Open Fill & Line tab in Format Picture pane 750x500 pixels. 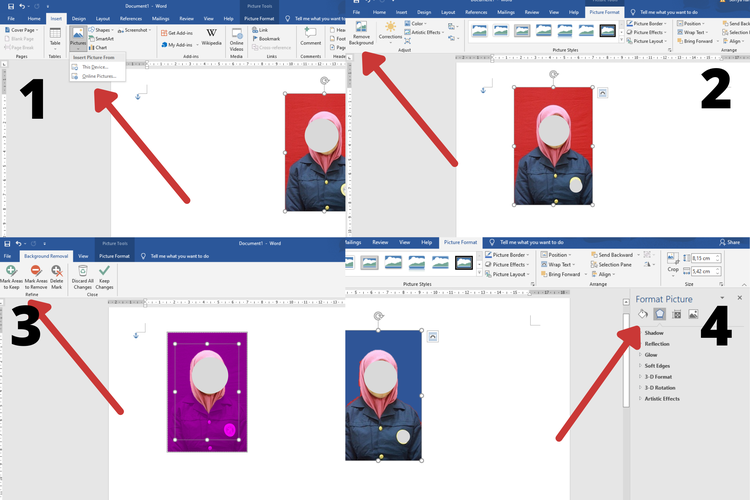643,314
